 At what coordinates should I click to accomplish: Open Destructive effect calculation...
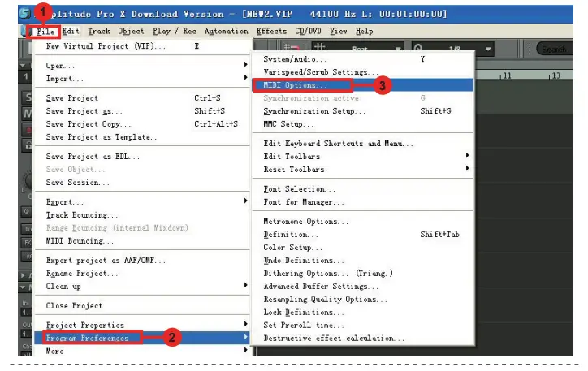363,338
